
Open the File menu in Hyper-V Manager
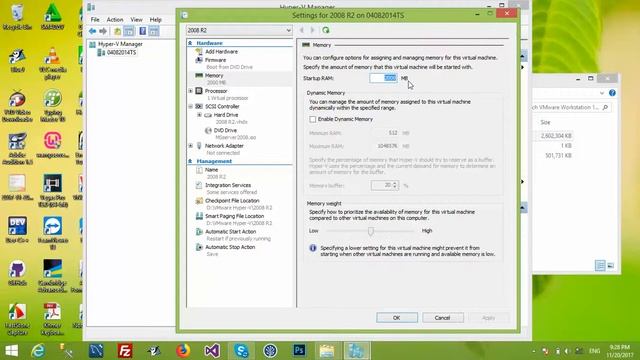pos(95,20)
